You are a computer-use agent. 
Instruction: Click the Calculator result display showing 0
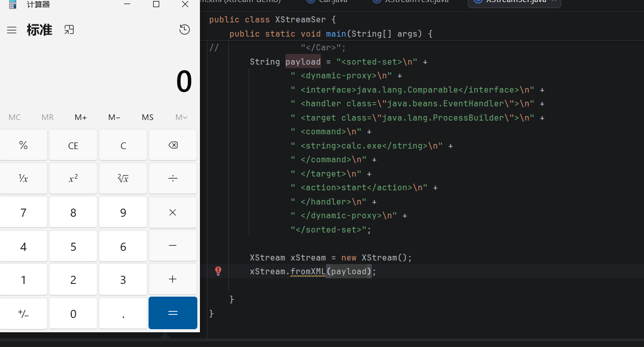(184, 81)
